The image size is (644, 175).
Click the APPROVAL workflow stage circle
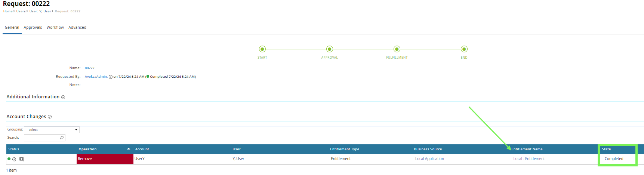[329, 49]
